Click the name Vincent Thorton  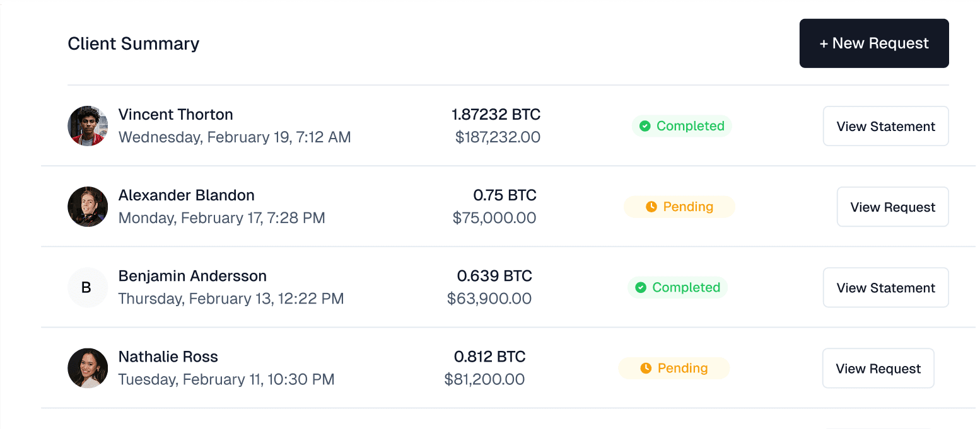[175, 114]
